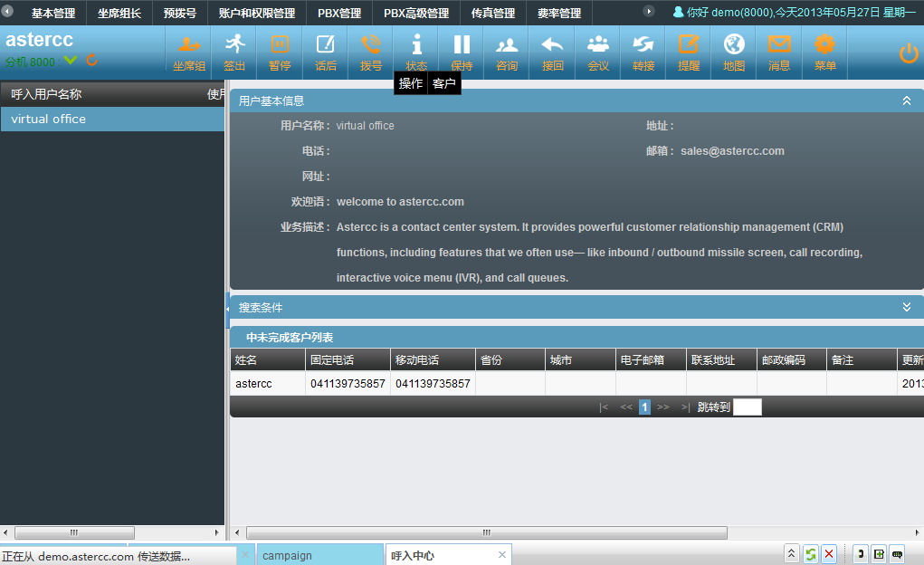Open the 拨号 dial icon
This screenshot has height=565, width=924.
point(371,51)
